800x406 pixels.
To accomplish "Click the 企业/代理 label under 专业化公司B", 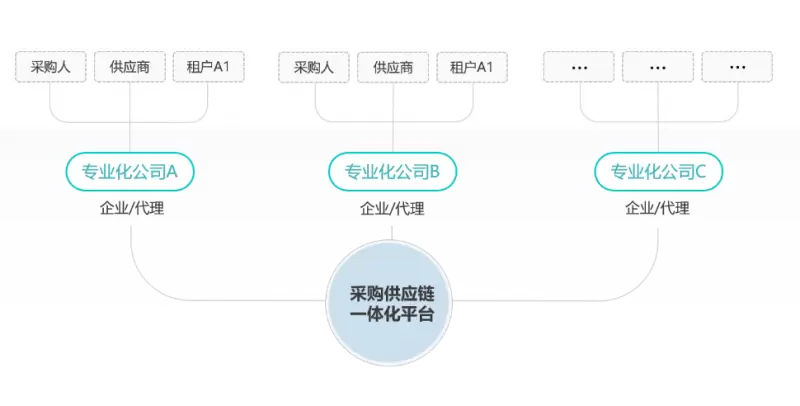I will click(392, 208).
